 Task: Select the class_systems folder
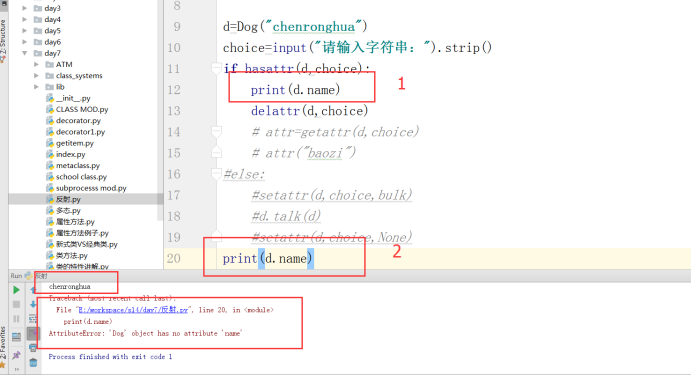click(x=74, y=76)
